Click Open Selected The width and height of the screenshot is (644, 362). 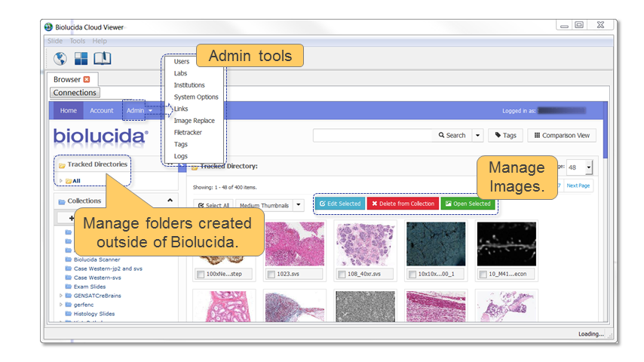(468, 204)
